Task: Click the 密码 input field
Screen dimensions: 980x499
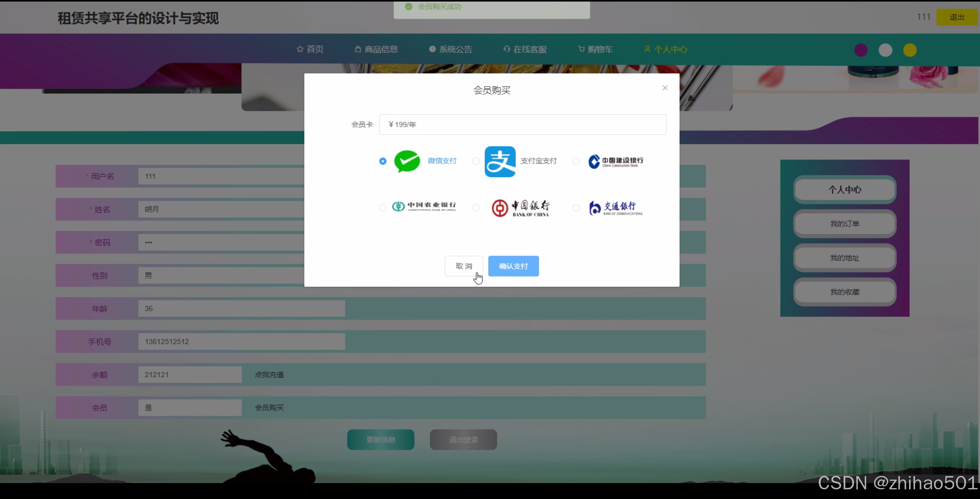Action: (221, 242)
